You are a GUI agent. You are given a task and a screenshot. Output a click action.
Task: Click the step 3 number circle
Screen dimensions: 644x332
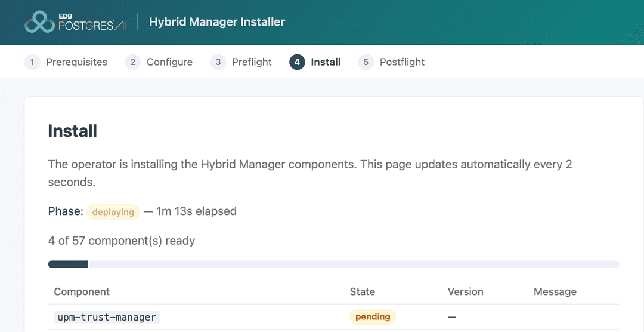218,62
